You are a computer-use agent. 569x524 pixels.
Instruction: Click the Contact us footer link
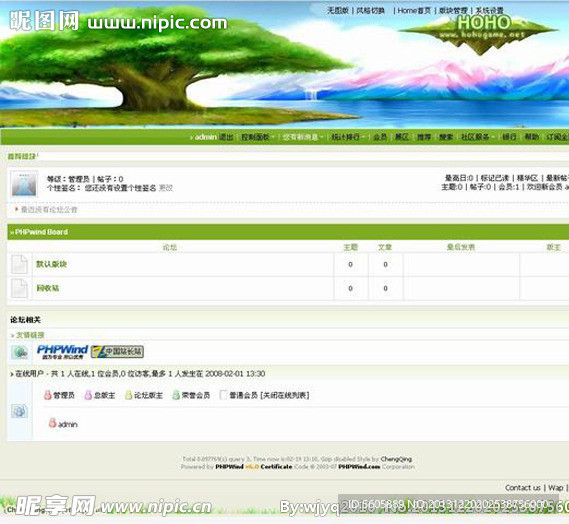[523, 488]
